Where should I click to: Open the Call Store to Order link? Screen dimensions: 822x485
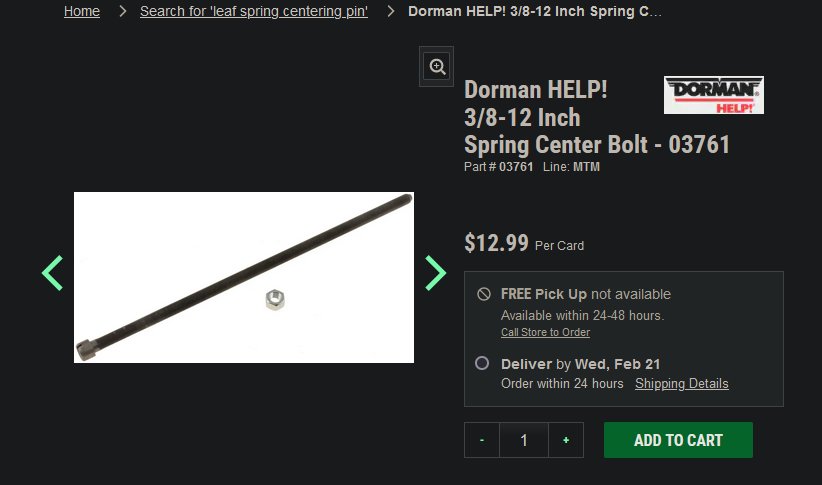[545, 332]
